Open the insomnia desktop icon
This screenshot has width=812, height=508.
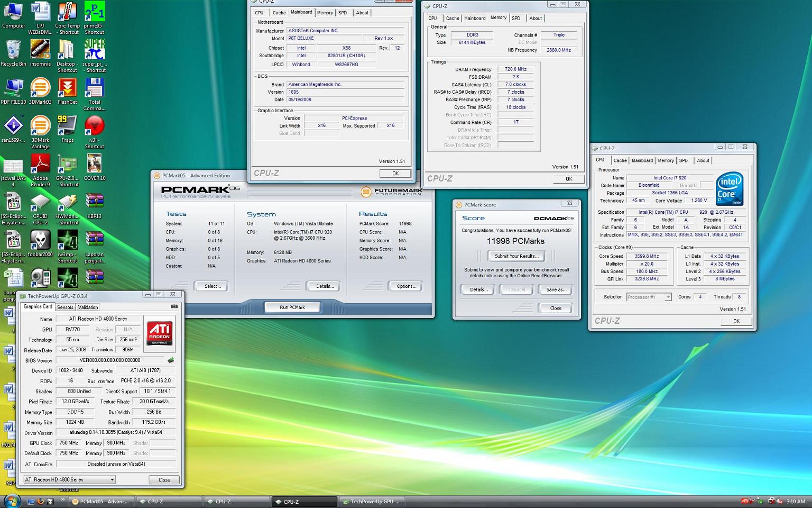(x=40, y=53)
